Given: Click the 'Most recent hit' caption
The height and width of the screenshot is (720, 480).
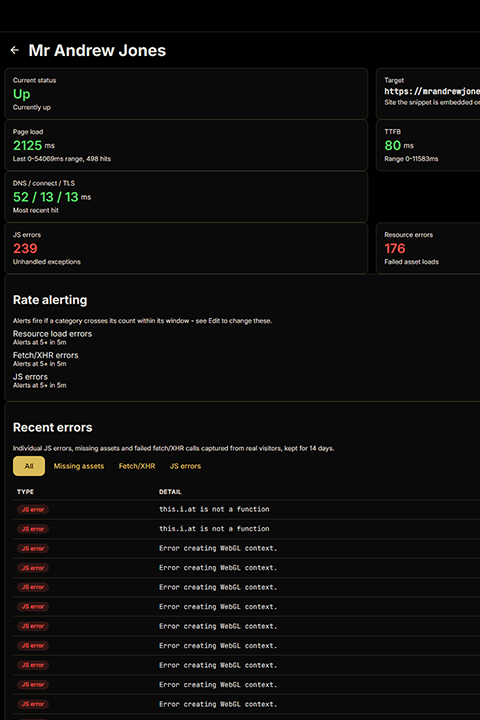Looking at the screenshot, I should (36, 210).
